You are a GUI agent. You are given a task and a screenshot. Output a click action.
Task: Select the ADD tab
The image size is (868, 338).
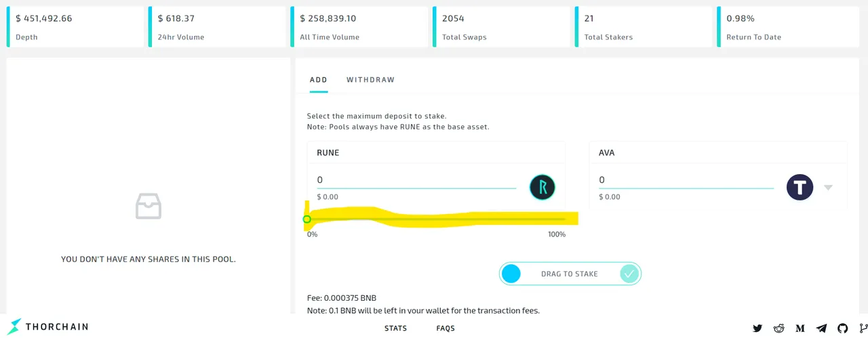pos(319,80)
